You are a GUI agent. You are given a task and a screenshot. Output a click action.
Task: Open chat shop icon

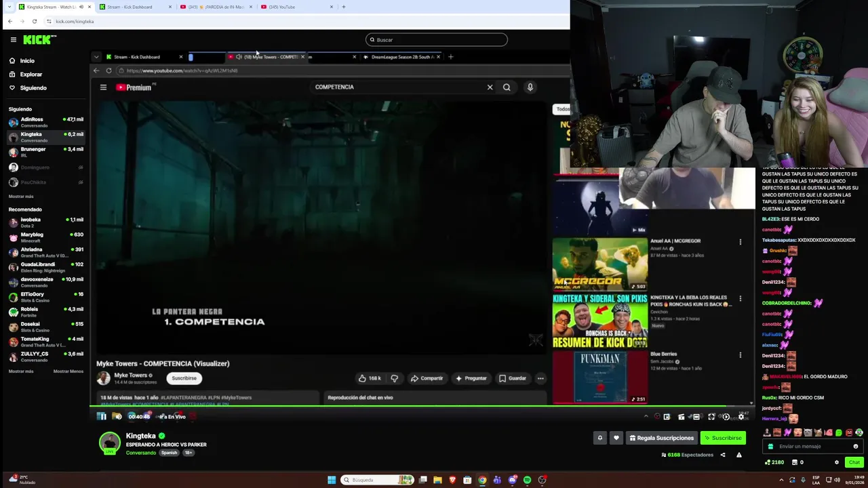[795, 462]
